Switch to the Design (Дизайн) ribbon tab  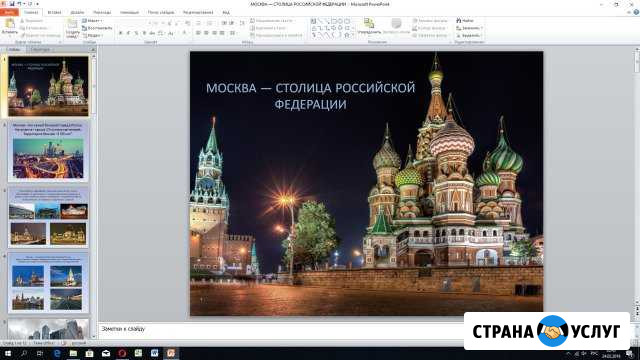click(77, 12)
